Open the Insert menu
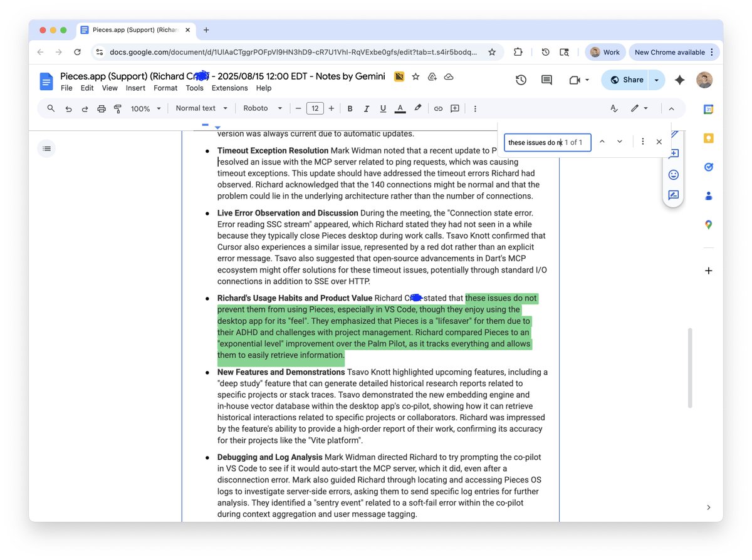The image size is (752, 560). [x=135, y=88]
